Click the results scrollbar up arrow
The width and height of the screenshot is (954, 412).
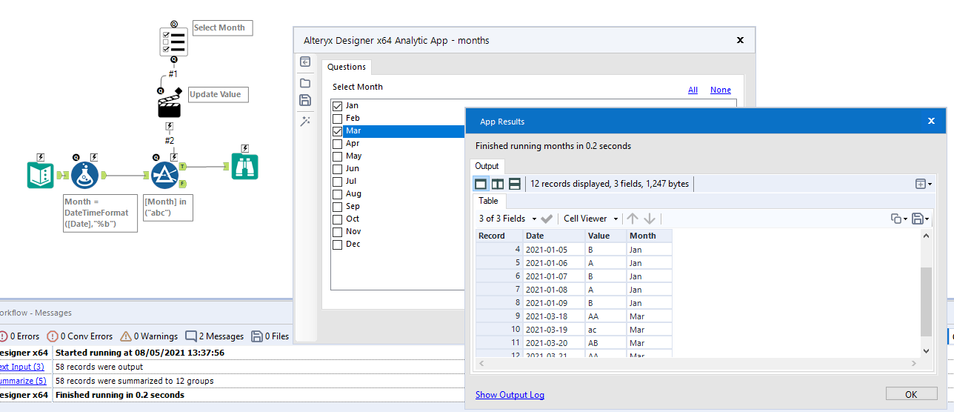coord(926,236)
